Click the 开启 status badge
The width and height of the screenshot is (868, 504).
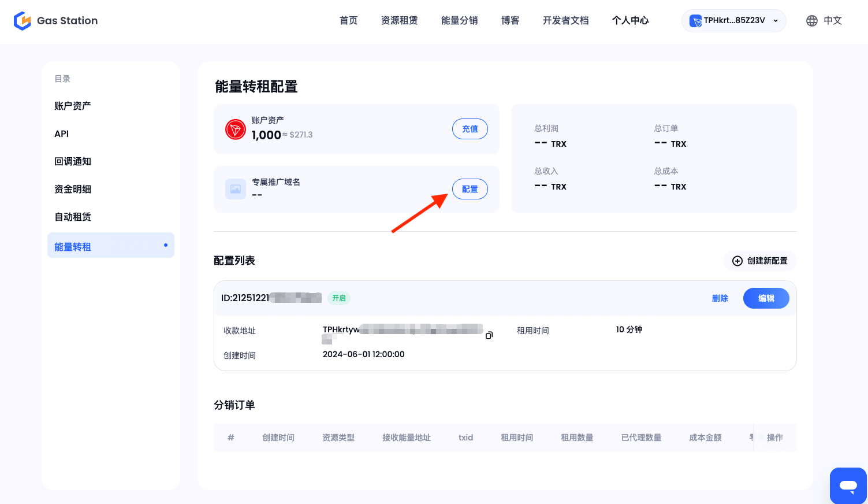coord(339,298)
